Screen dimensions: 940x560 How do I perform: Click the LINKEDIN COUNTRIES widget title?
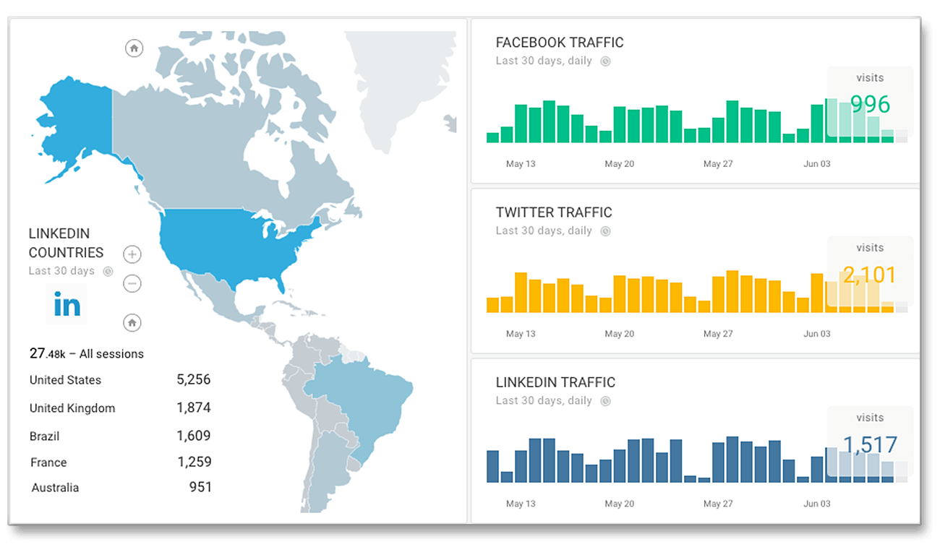[66, 243]
